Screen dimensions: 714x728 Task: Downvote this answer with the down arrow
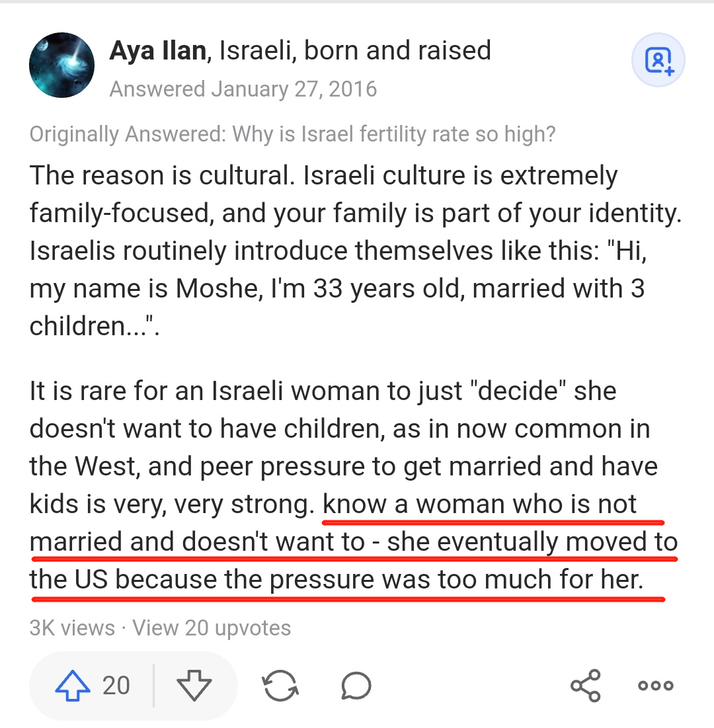pyautogui.click(x=194, y=686)
